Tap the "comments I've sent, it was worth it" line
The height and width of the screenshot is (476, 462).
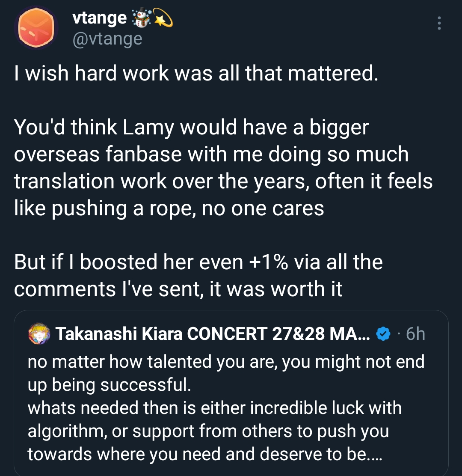click(178, 289)
